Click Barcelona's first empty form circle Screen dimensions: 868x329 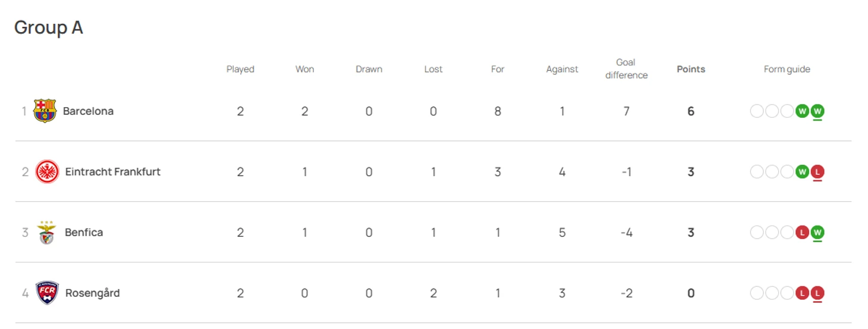pyautogui.click(x=757, y=111)
